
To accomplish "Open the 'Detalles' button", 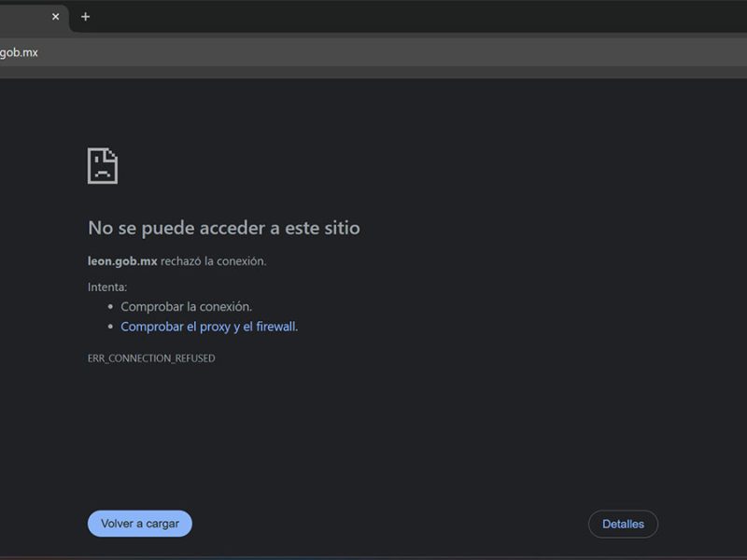I will 623,524.
